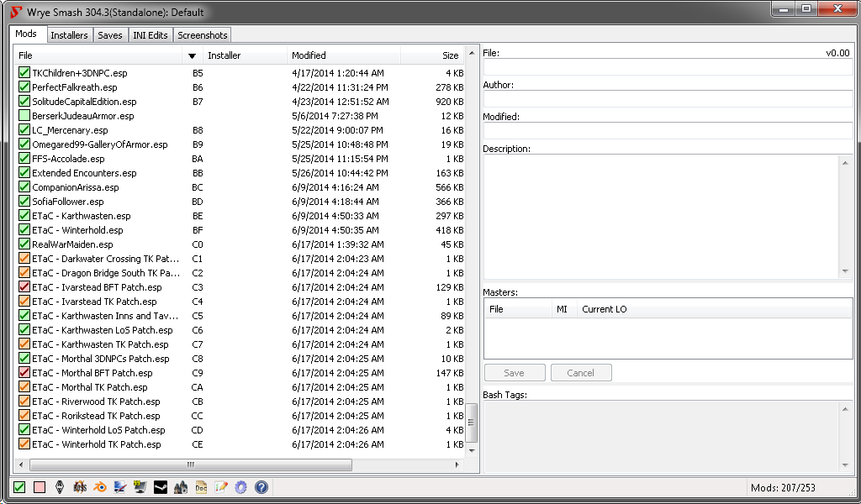Launch the monitor screen capture tool icon
This screenshot has height=504, width=861.
tap(140, 487)
